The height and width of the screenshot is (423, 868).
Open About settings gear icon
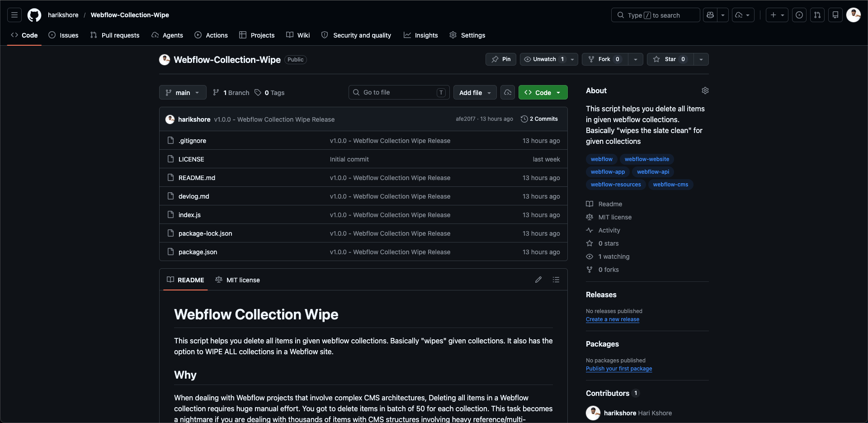[x=705, y=90]
